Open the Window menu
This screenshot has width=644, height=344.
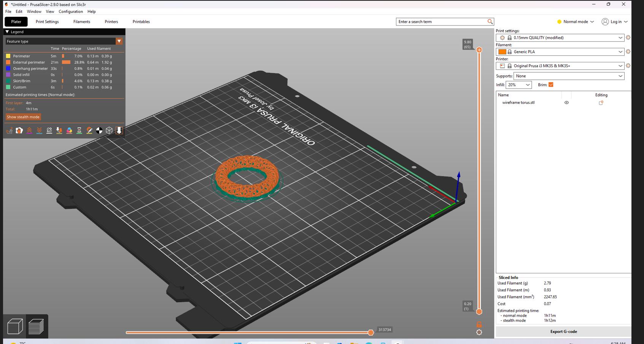pyautogui.click(x=34, y=11)
